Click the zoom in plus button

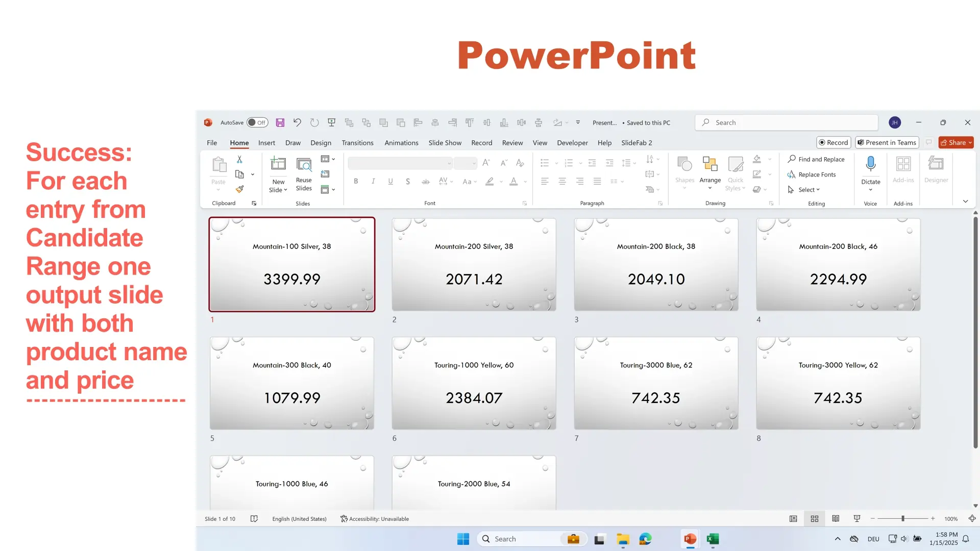pyautogui.click(x=933, y=519)
